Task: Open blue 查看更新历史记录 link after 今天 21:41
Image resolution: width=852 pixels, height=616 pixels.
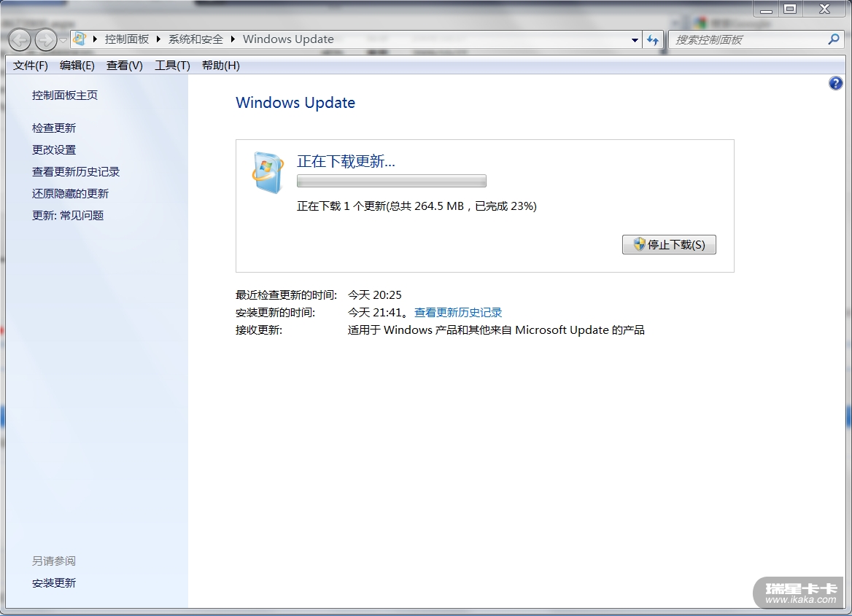Action: (x=458, y=312)
